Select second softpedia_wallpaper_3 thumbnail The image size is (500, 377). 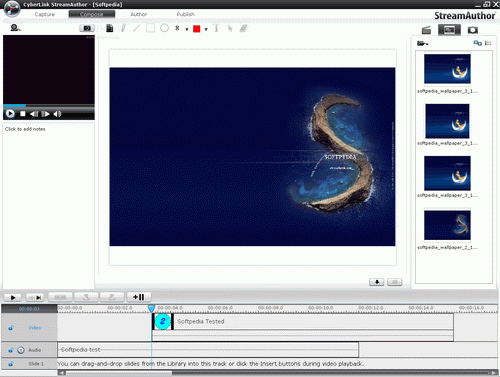coord(447,121)
